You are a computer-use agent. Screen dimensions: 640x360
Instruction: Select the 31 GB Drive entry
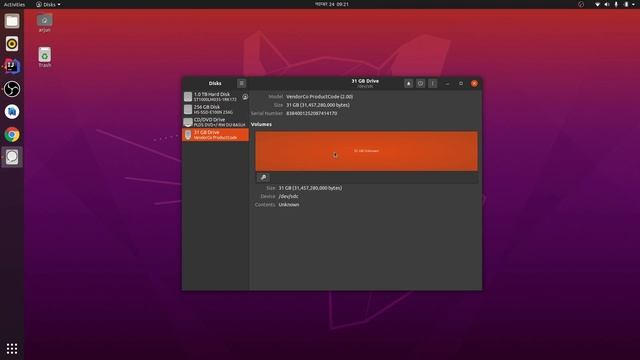[x=215, y=135]
